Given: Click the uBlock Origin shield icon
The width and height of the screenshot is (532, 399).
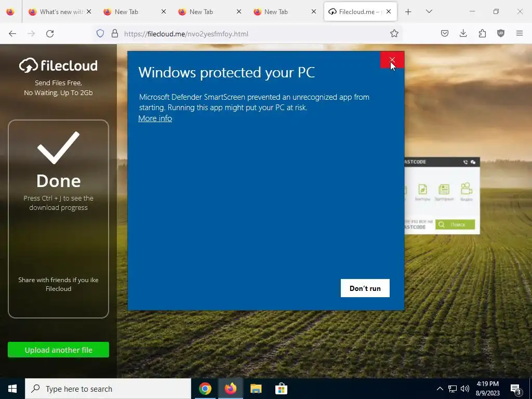Looking at the screenshot, I should 501,33.
